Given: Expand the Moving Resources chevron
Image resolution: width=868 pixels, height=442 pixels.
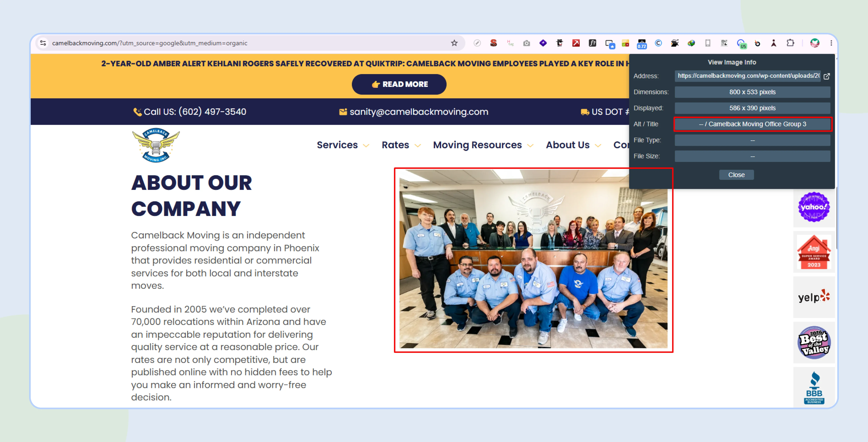Looking at the screenshot, I should 530,146.
